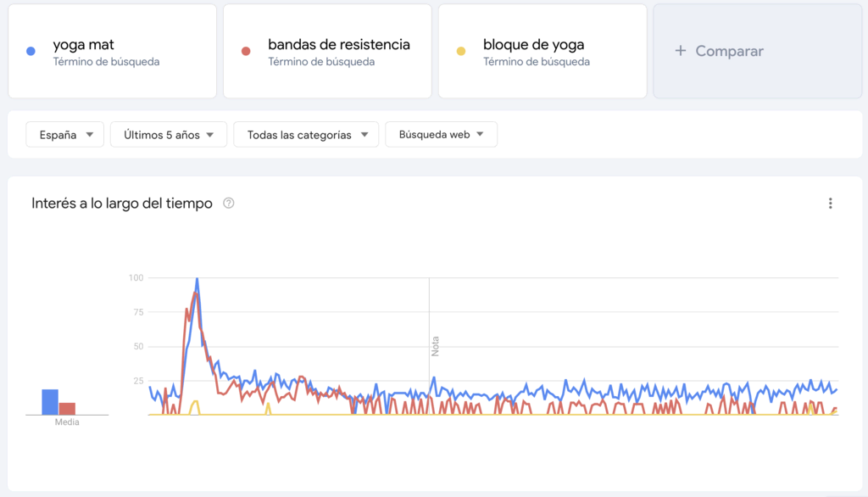The image size is (868, 497).
Task: Click the plus icon in the Comparar card
Action: [x=679, y=51]
